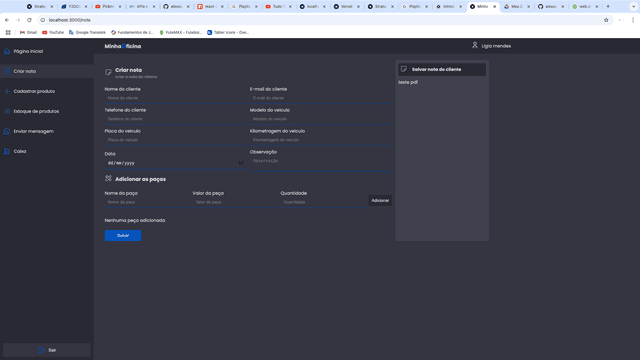Go forward in browser history
The width and height of the screenshot is (640, 360).
click(x=18, y=20)
